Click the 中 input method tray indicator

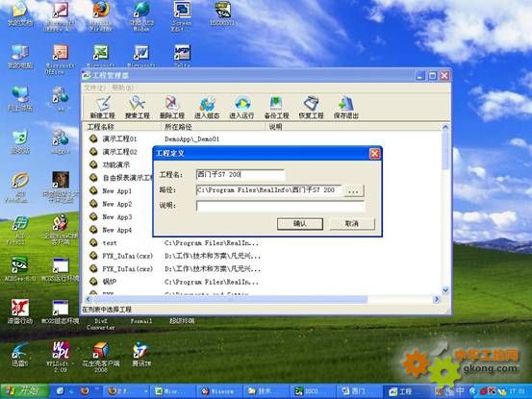click(460, 391)
